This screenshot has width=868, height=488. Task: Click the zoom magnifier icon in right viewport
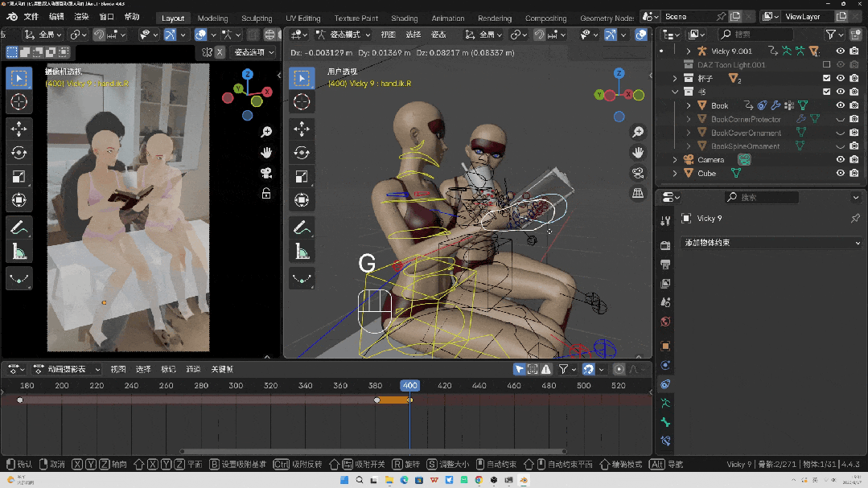coord(638,133)
